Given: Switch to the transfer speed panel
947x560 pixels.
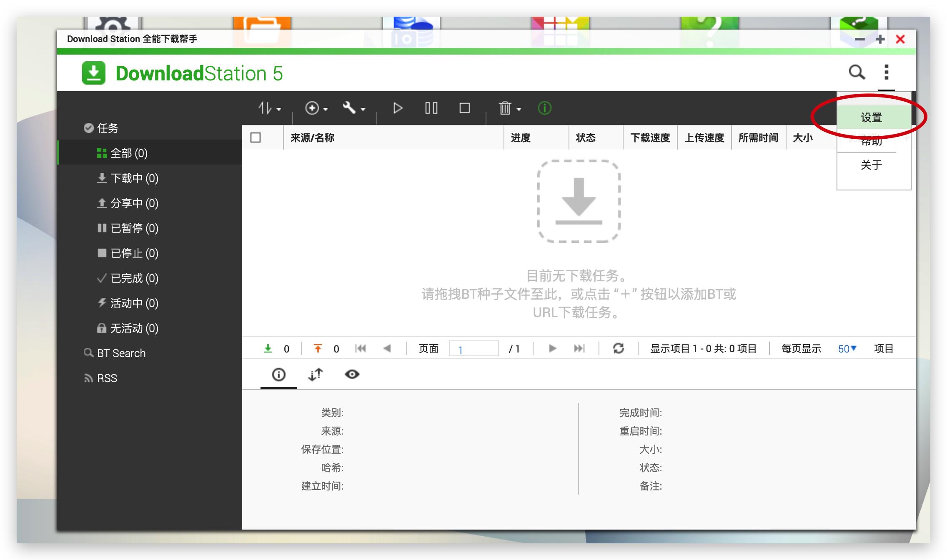Looking at the screenshot, I should (x=316, y=374).
